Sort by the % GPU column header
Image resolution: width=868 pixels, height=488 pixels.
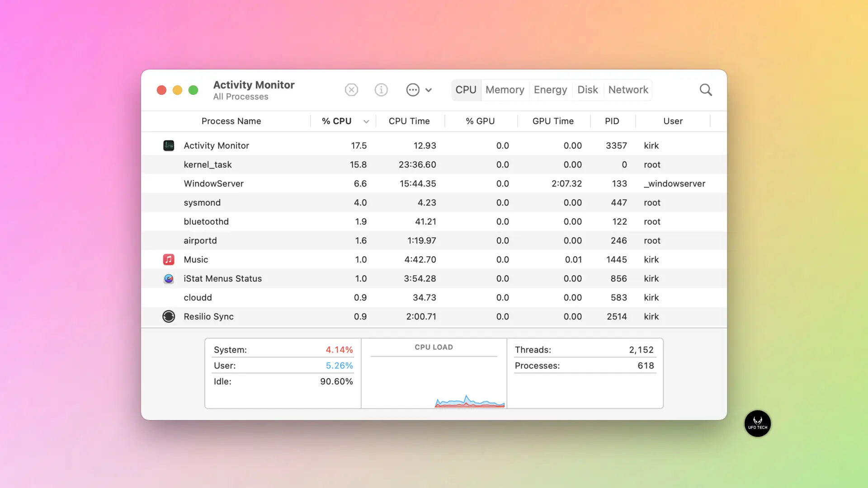(480, 121)
